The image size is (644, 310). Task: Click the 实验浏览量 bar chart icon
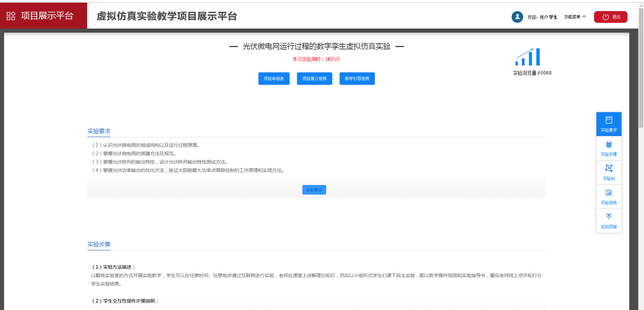click(528, 57)
